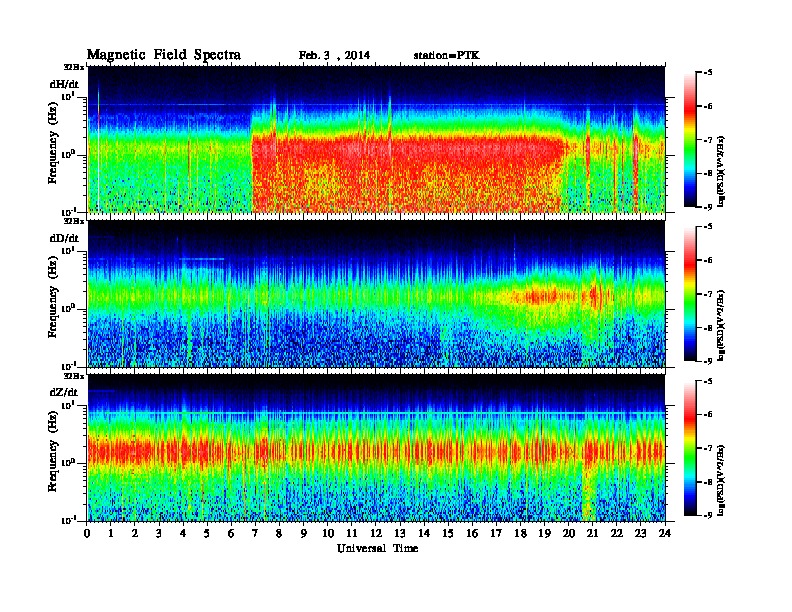Click hour '14' on the time axis
792x612 pixels.
[x=424, y=533]
